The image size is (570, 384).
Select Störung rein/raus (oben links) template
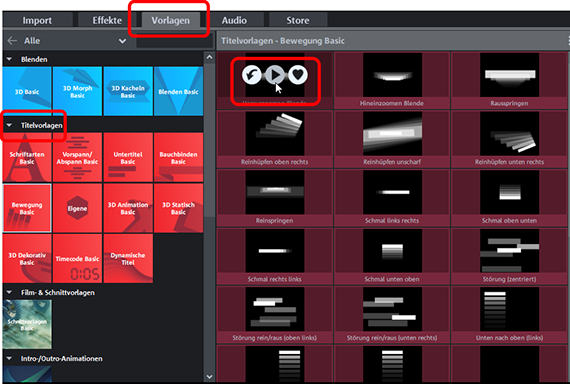point(274,315)
